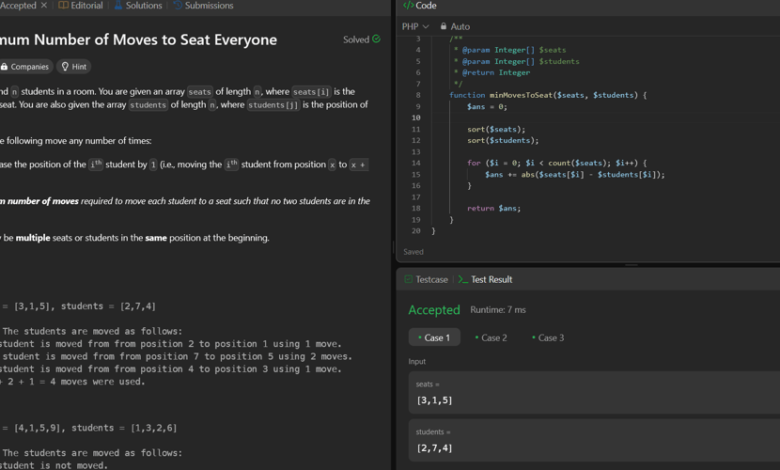780x470 pixels.
Task: Click the Accepted result text
Action: pos(434,310)
